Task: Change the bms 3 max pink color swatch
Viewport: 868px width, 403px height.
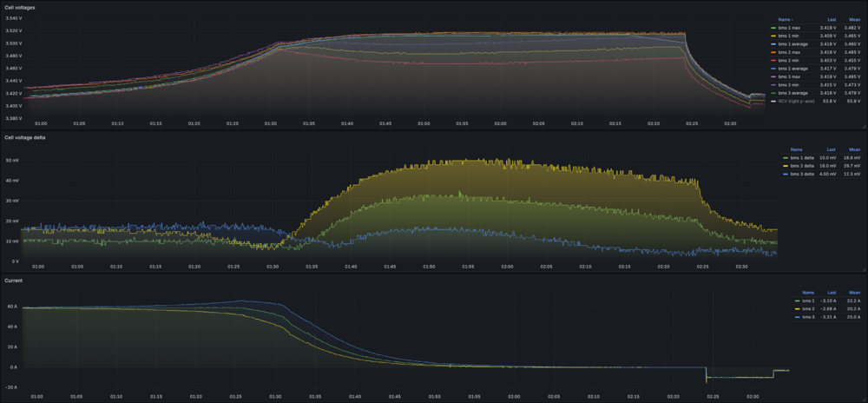Action: (x=773, y=77)
